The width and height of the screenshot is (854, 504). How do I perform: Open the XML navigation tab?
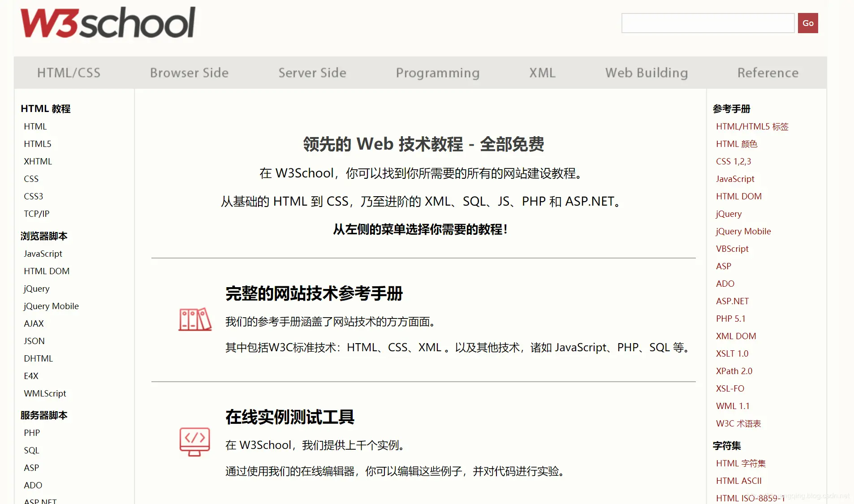(542, 73)
